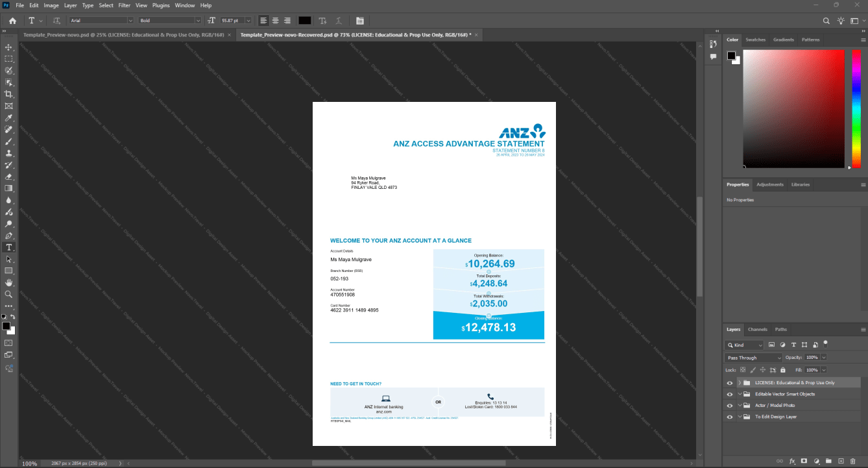Viewport: 868px width, 468px height.
Task: Toggle filter for pixel layers
Action: tap(771, 345)
